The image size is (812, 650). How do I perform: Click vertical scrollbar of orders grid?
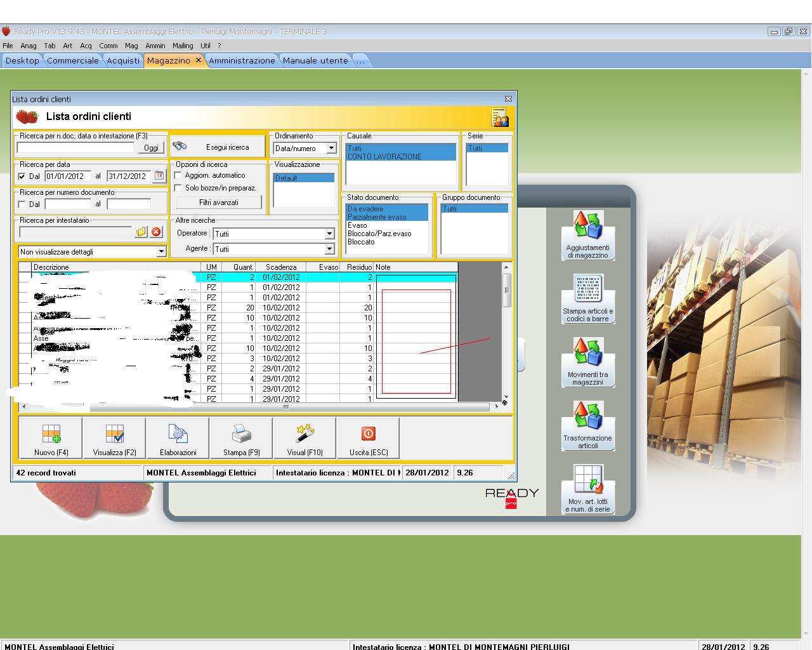point(506,332)
